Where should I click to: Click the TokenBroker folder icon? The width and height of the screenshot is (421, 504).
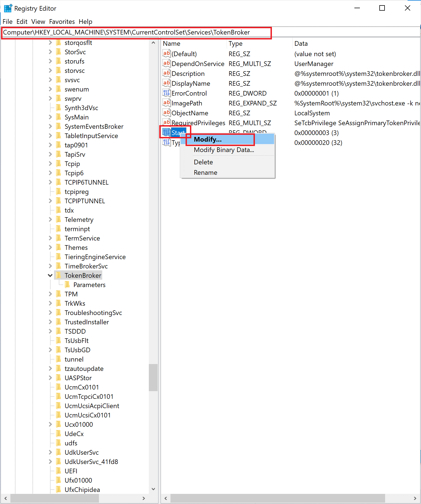pyautogui.click(x=59, y=275)
